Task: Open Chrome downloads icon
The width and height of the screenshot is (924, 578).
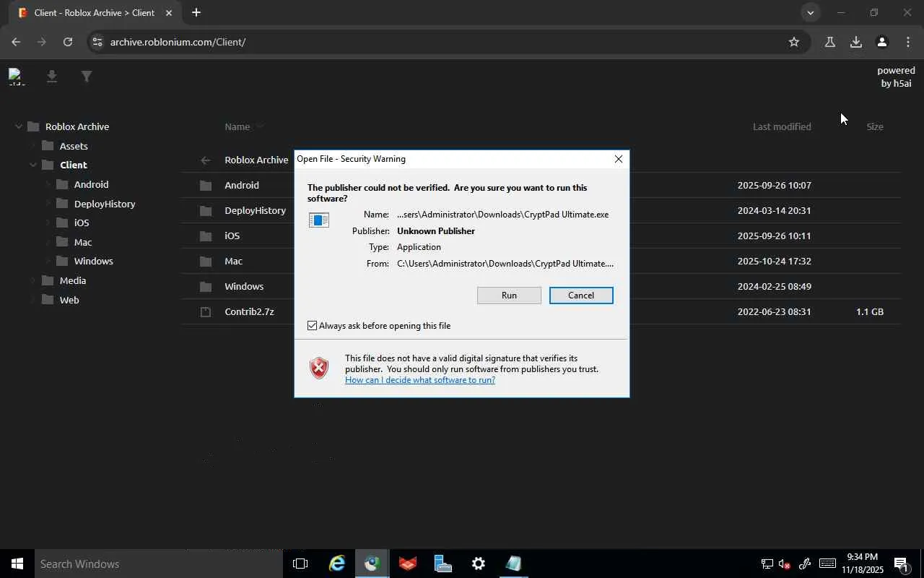Action: [855, 42]
